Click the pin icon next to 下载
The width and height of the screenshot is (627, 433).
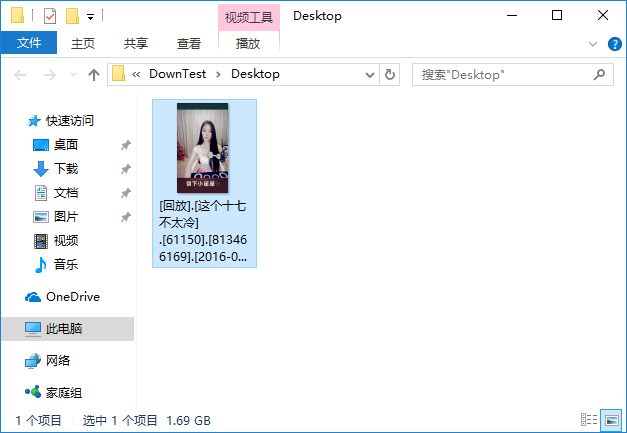coord(126,169)
